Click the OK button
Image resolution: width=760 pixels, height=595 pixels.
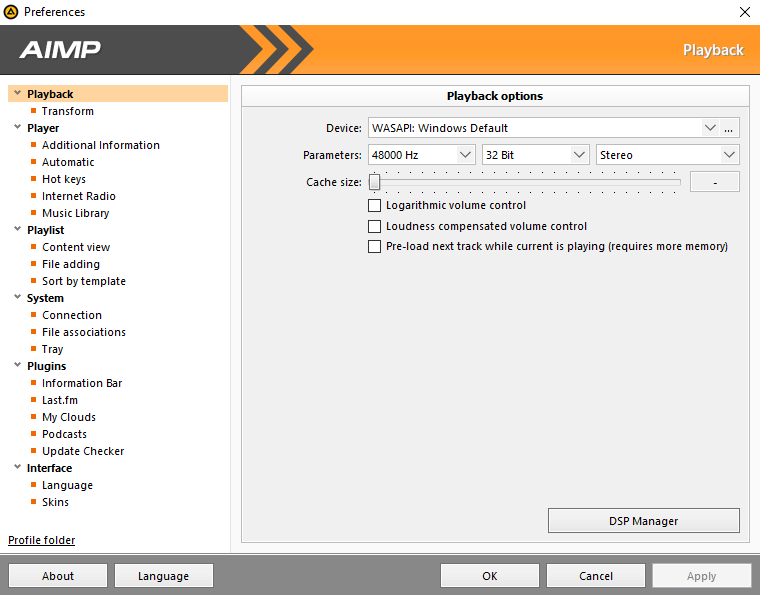(x=490, y=576)
